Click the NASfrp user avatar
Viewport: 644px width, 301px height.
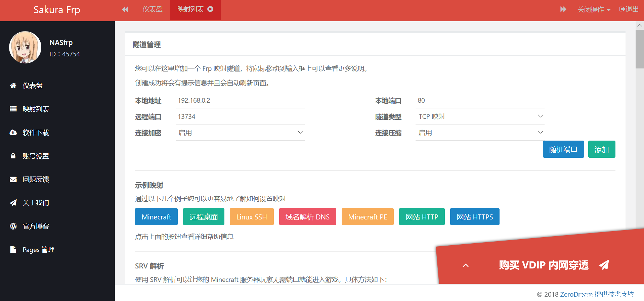25,47
